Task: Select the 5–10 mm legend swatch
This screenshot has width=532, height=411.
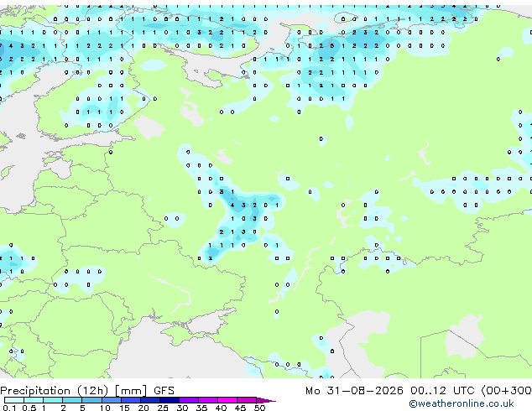Action: [x=91, y=400]
